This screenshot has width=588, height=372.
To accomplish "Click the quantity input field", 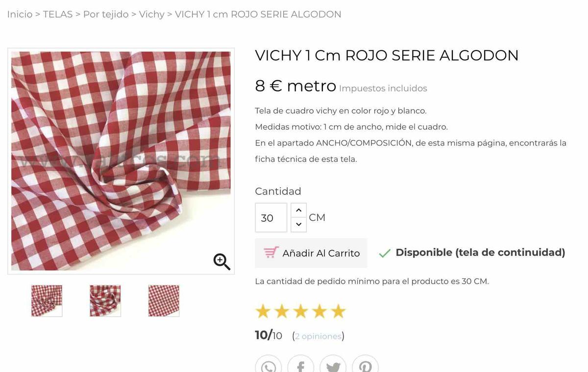I will pos(270,217).
